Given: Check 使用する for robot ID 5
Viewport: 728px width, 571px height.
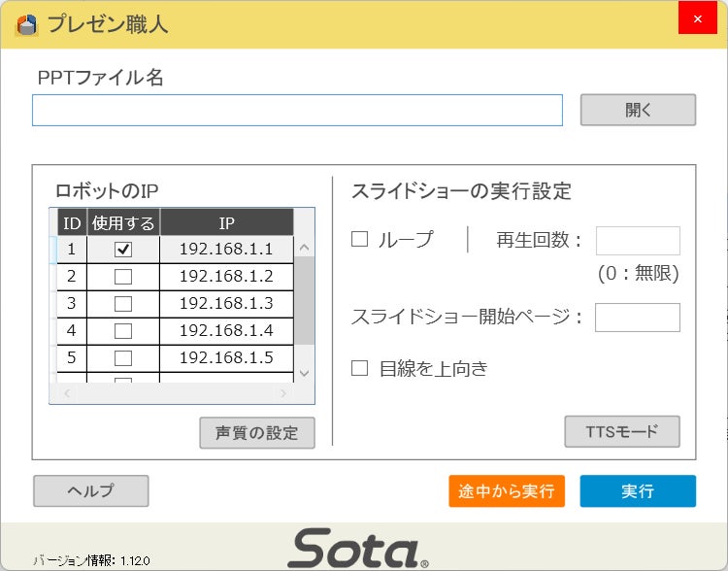Looking at the screenshot, I should coord(123,358).
